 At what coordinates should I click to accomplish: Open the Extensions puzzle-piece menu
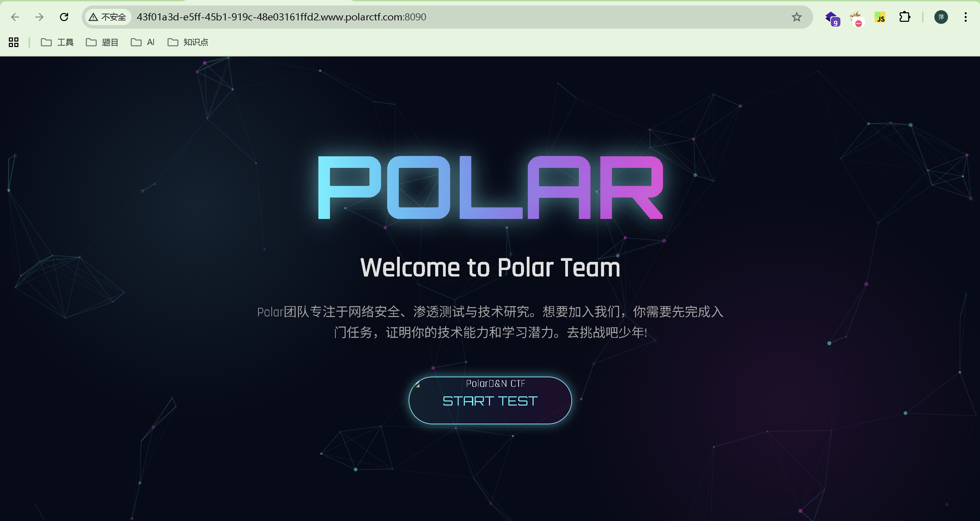coord(905,17)
